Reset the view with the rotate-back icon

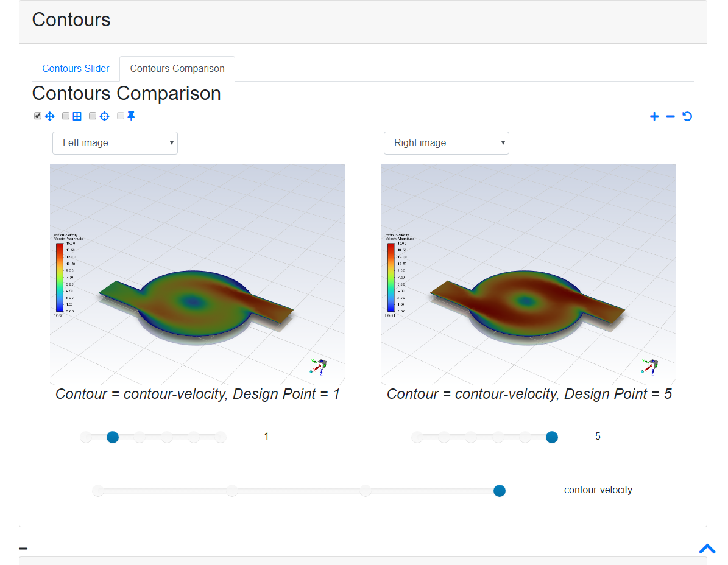pos(687,116)
